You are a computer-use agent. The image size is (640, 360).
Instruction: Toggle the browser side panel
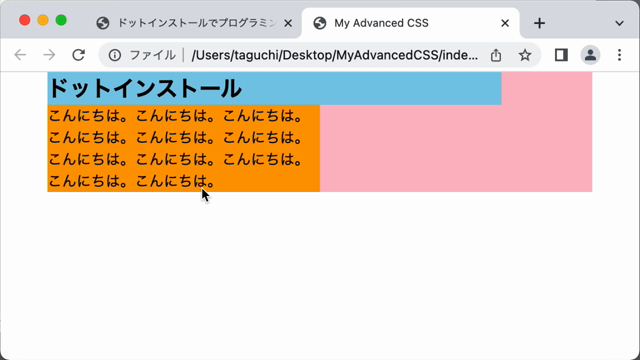click(561, 55)
